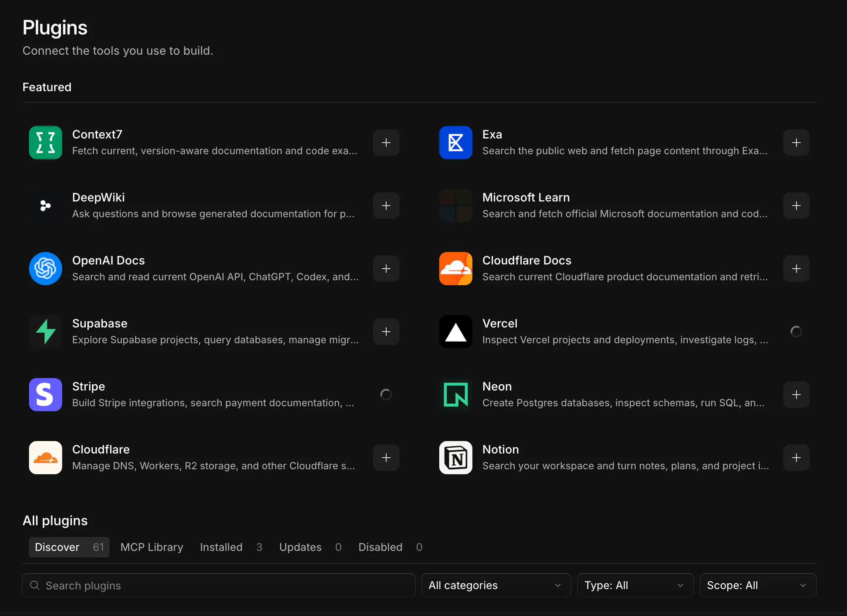Open the Cloudflare Docs title
Image resolution: width=847 pixels, height=616 pixels.
[x=527, y=260]
